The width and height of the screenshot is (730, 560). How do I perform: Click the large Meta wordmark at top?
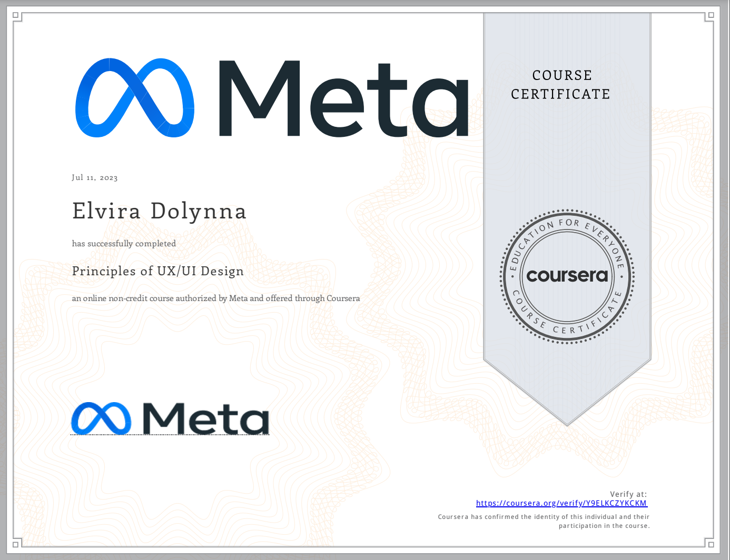tap(343, 98)
